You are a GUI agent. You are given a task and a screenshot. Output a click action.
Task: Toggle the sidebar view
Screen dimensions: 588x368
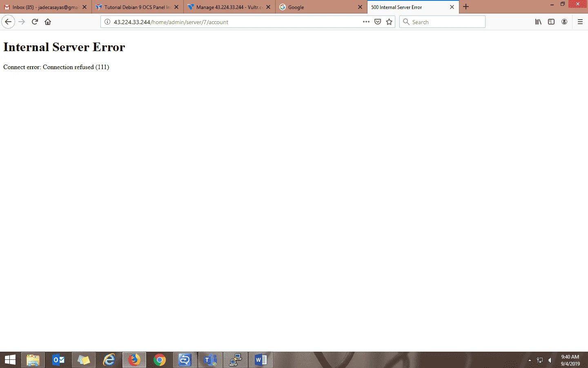point(551,22)
